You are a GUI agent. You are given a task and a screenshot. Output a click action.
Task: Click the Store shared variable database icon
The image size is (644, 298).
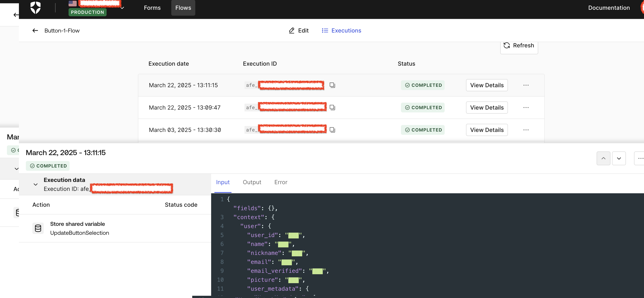click(38, 228)
